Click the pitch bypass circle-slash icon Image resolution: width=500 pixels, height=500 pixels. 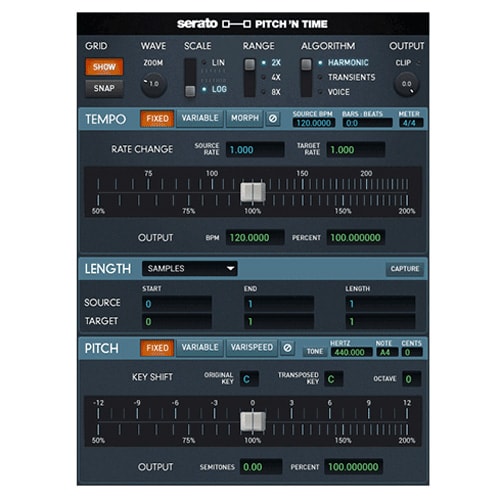[x=287, y=348]
